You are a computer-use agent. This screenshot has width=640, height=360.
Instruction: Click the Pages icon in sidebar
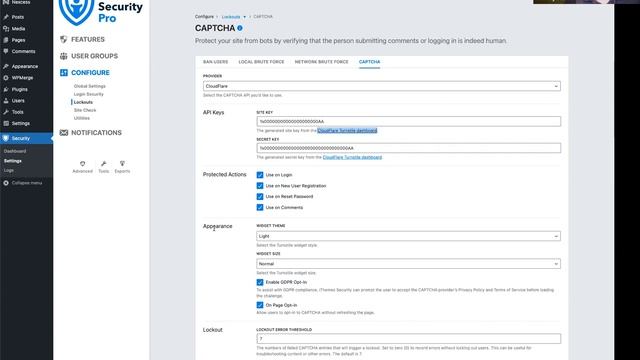(6, 40)
